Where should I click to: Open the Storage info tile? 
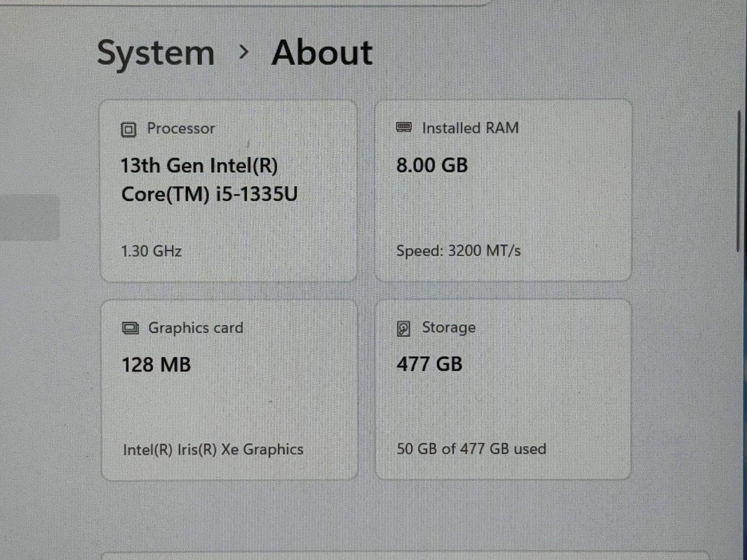[x=503, y=389]
